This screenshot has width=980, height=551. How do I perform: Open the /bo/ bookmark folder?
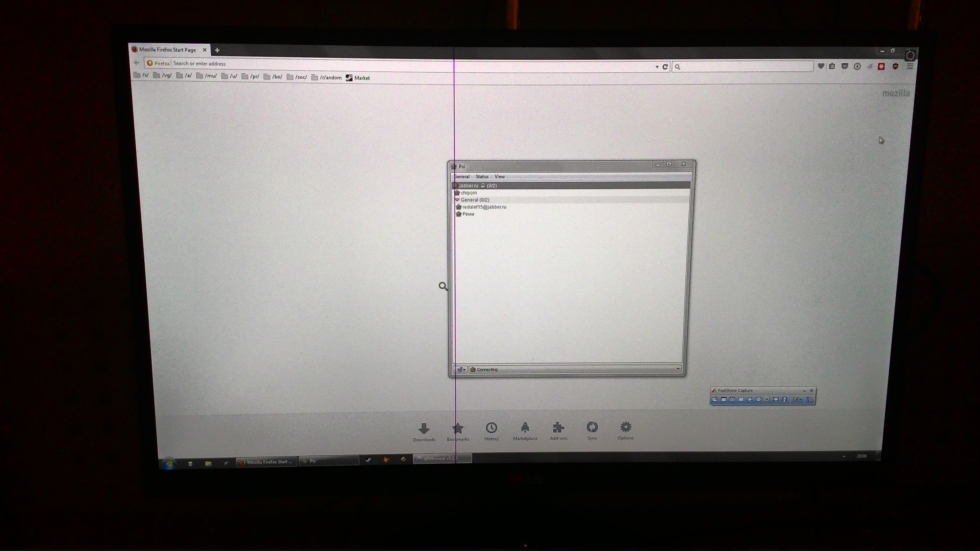click(x=273, y=77)
